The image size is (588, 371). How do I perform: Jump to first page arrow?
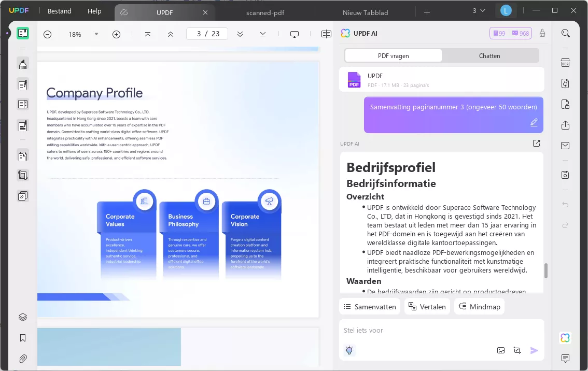click(148, 34)
